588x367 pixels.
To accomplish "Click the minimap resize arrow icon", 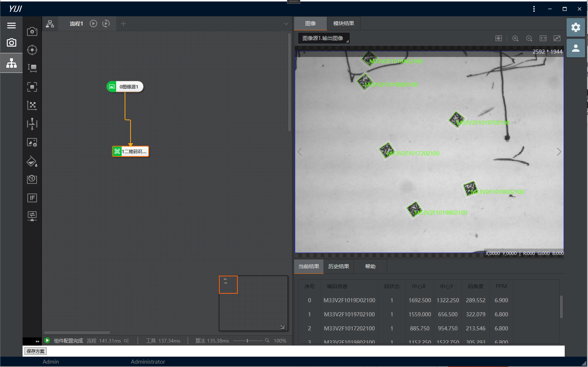I will click(283, 327).
